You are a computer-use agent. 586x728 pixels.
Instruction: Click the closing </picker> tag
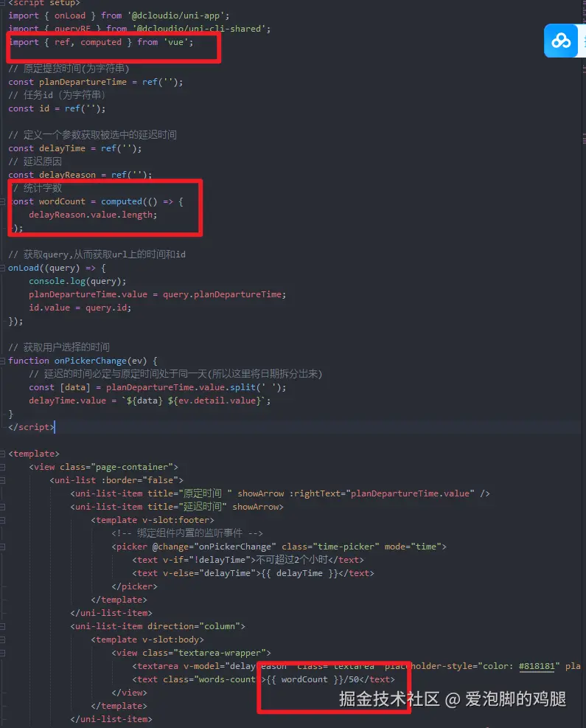click(134, 586)
